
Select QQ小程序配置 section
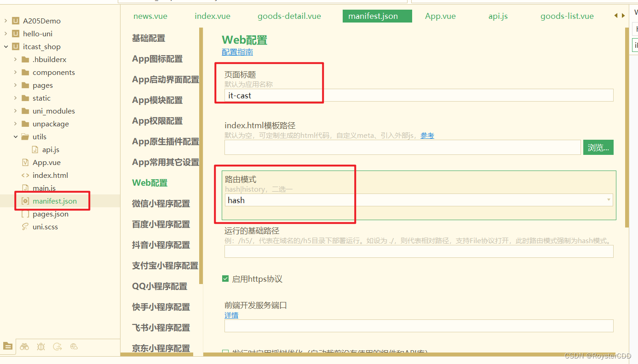(x=160, y=286)
